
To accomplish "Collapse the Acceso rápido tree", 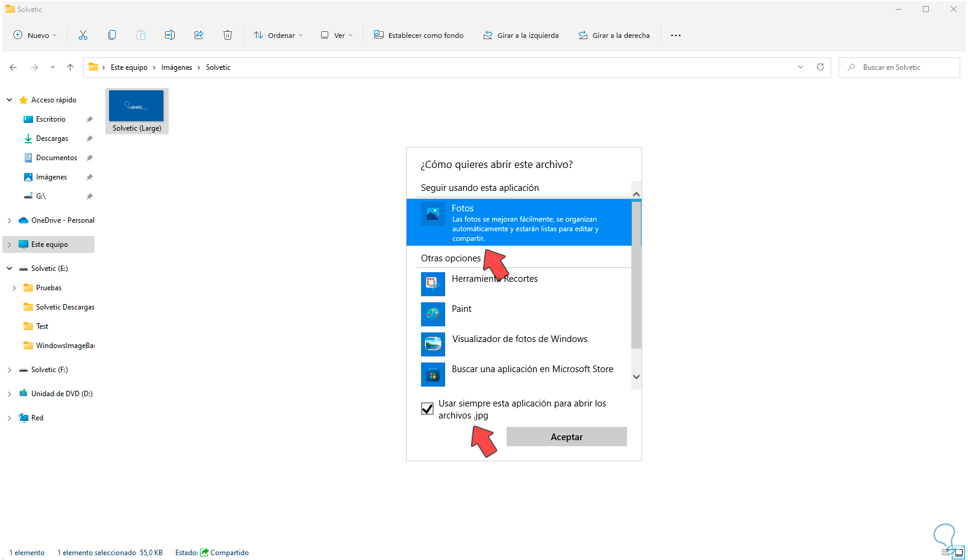I will point(10,100).
